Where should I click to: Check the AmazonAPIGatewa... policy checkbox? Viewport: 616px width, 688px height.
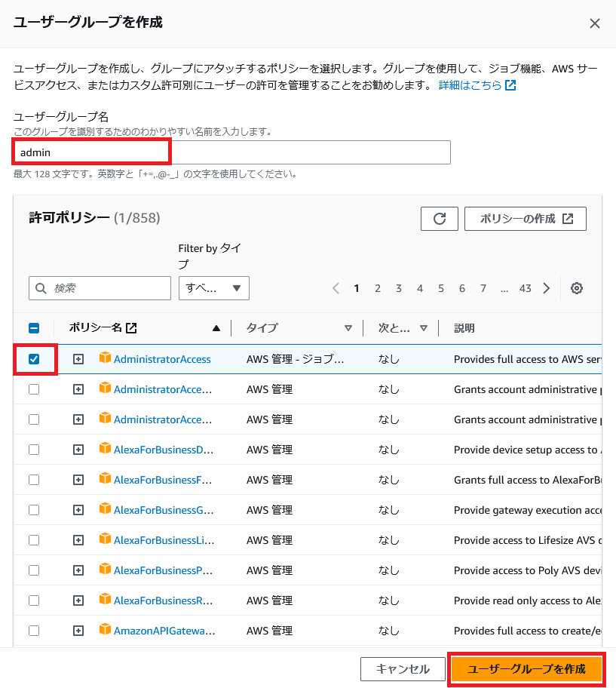click(34, 631)
